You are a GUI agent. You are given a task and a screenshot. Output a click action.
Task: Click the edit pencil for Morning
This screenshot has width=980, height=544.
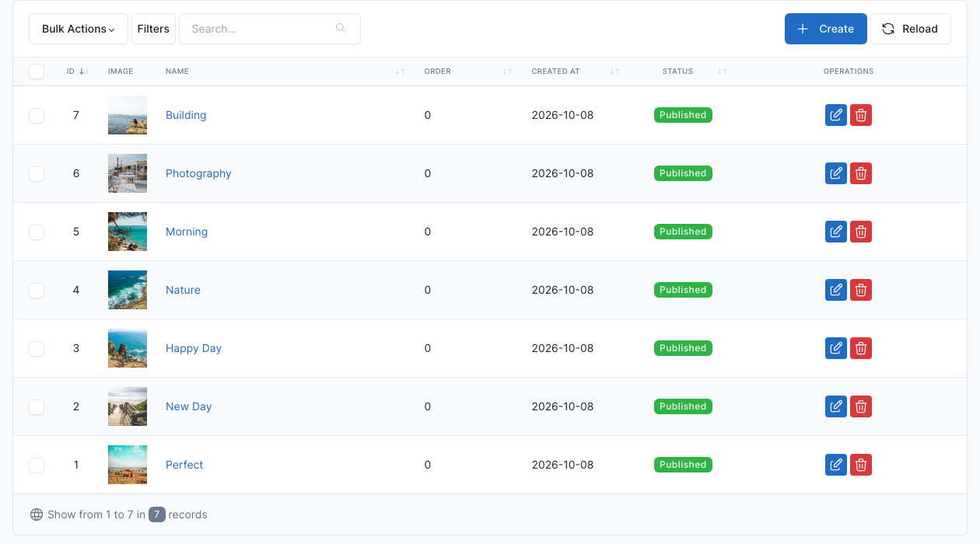pyautogui.click(x=836, y=232)
